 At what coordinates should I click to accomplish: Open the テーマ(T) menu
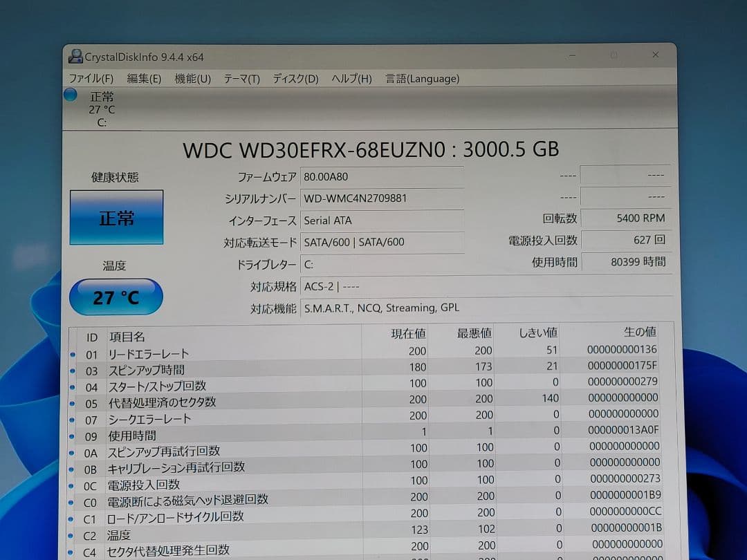[x=241, y=78]
